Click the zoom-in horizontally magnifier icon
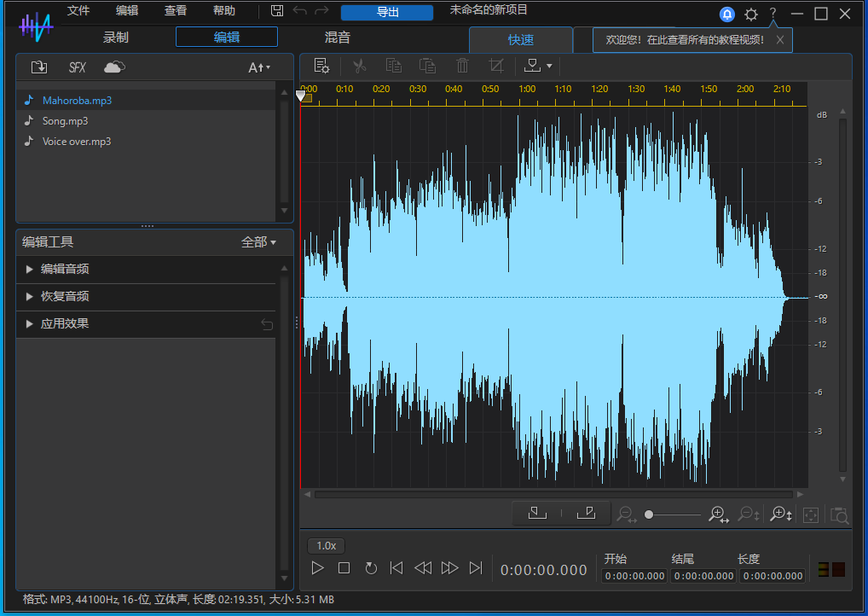 (717, 514)
